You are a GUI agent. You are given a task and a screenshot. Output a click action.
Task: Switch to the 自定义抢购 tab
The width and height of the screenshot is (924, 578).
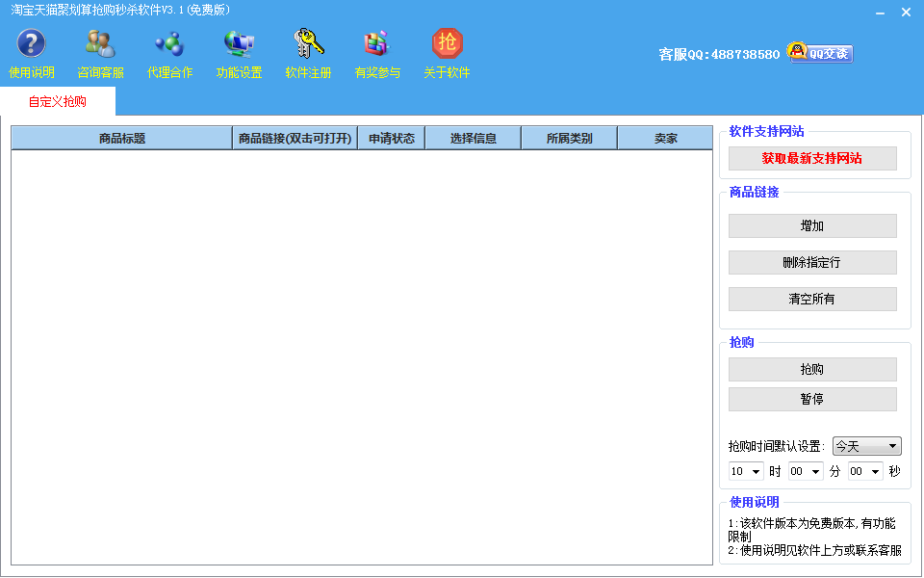pos(58,101)
